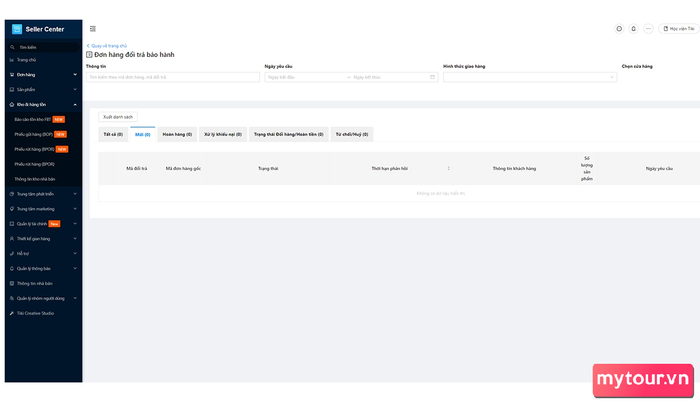The width and height of the screenshot is (700, 405).
Task: Expand the Trung tâm phát triển chevron
Action: 75,194
